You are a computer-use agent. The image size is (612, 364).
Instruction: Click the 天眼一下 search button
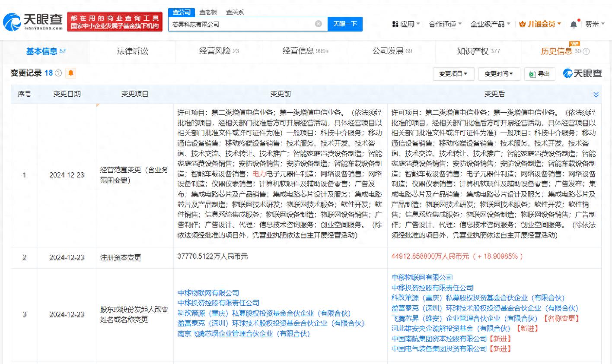point(345,24)
